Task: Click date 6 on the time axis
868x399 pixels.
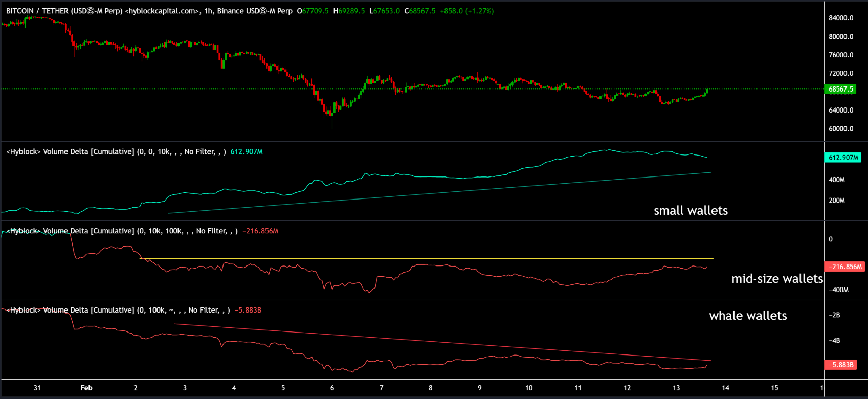Action: click(332, 388)
